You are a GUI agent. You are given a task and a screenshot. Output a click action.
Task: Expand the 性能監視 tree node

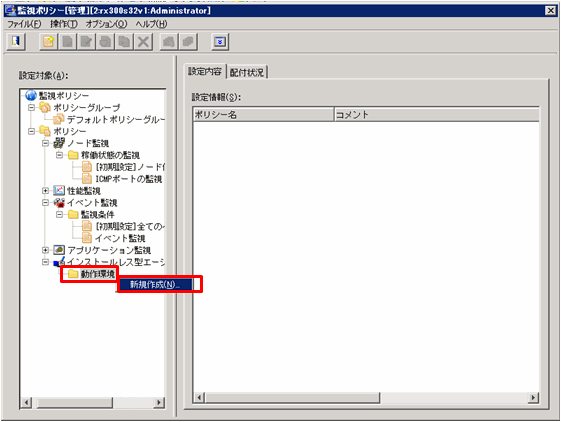pos(45,191)
